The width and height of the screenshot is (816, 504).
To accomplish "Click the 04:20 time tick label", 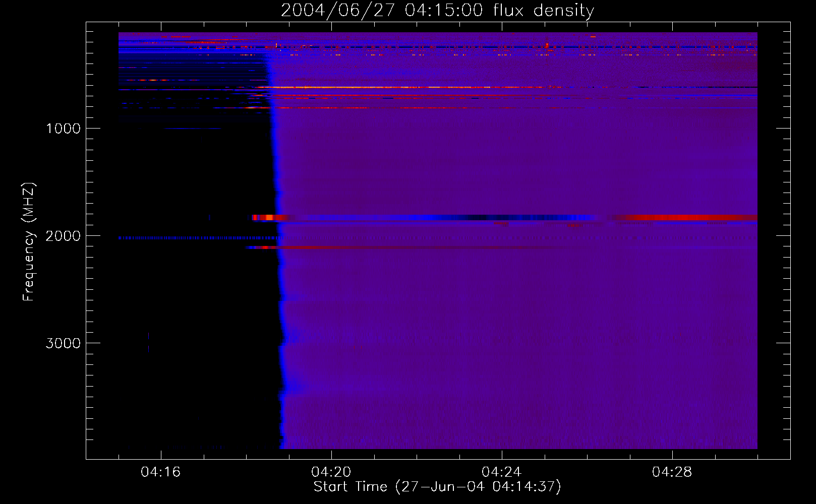I will click(331, 472).
